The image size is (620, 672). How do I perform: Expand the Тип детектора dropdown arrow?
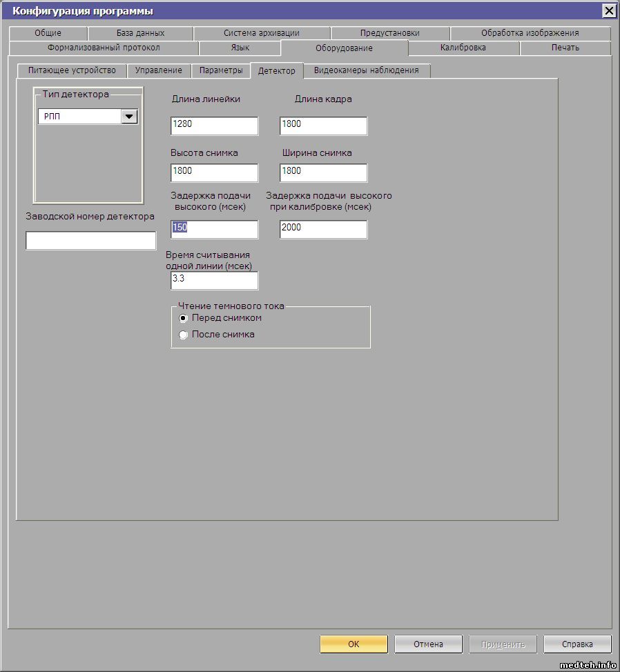point(129,117)
